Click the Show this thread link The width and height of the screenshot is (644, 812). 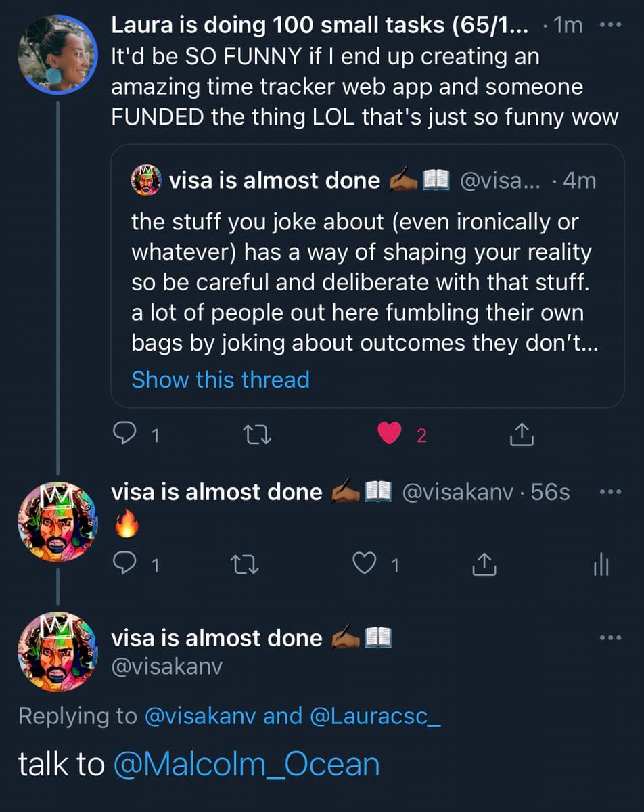[x=220, y=380]
